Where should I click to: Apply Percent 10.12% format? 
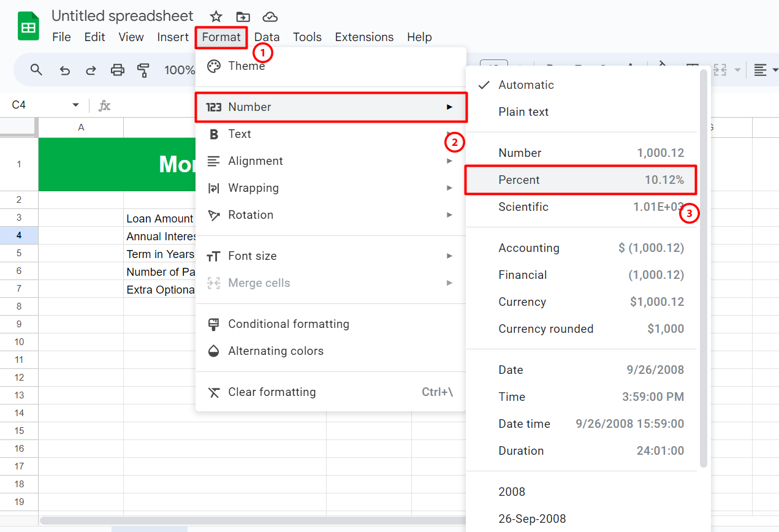coord(581,180)
